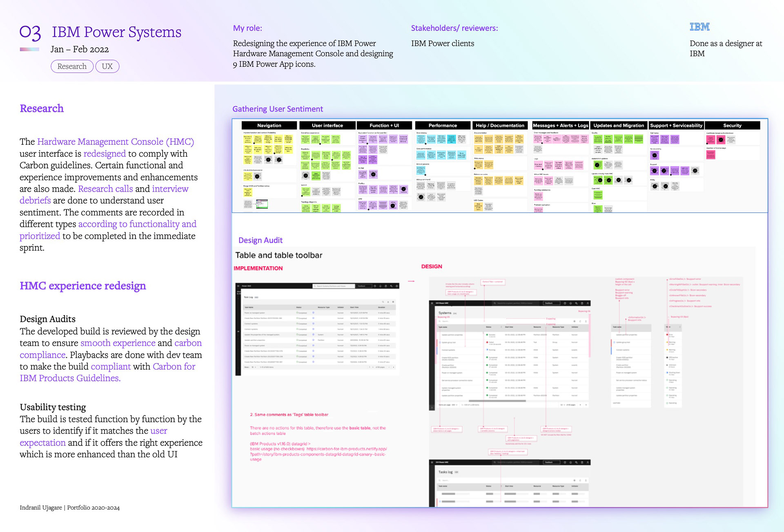Viewport: 784px width, 532px height.
Task: Click the Design Audits subheading in left column
Action: [47, 319]
